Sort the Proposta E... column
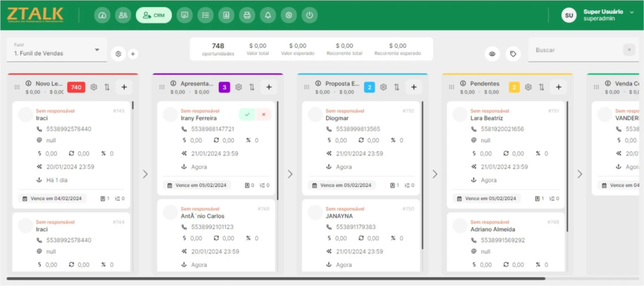The width and height of the screenshot is (644, 286). (x=397, y=87)
